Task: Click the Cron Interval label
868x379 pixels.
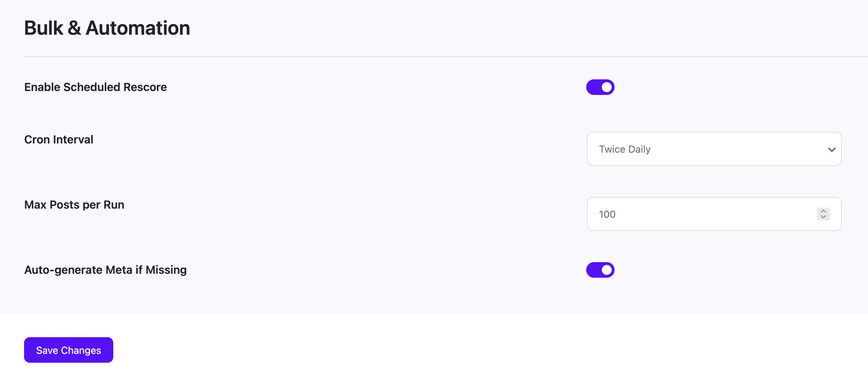Action: click(58, 139)
